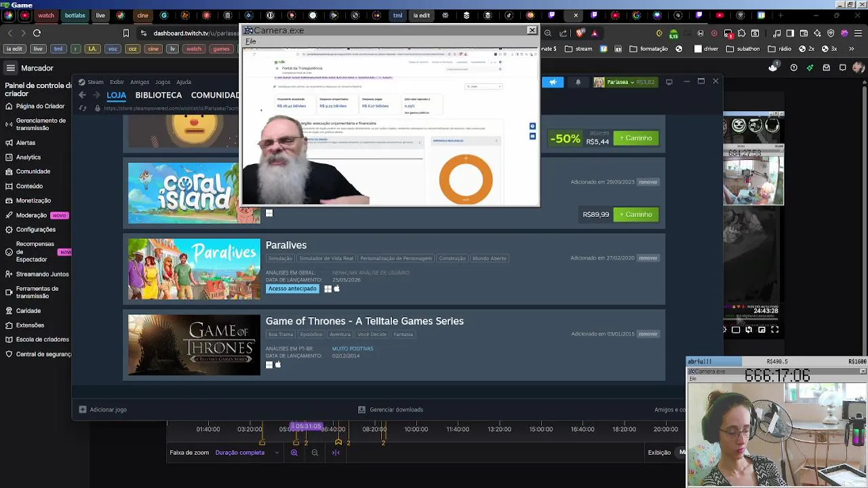
Task: Click the Game of Thrones capsule image
Action: click(x=194, y=345)
